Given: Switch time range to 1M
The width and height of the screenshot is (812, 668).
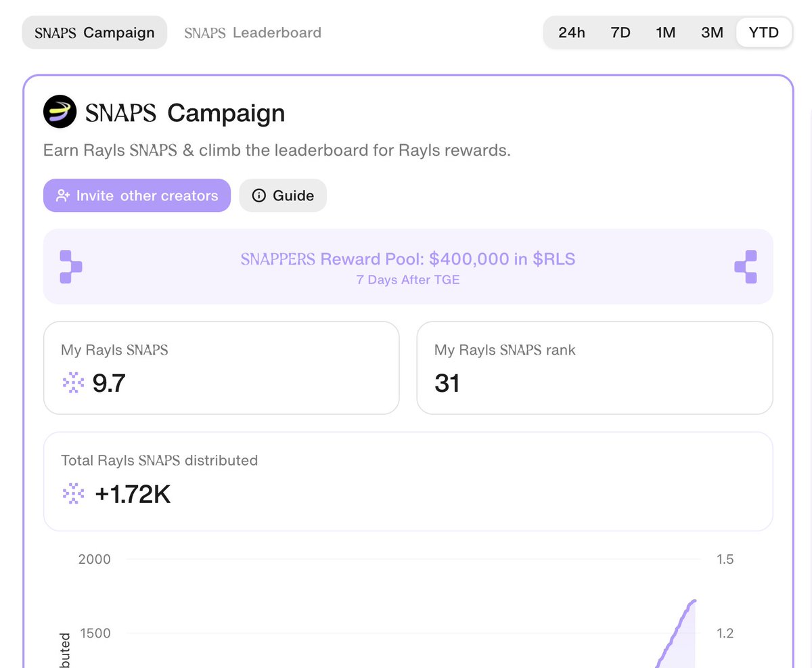Looking at the screenshot, I should pos(666,32).
